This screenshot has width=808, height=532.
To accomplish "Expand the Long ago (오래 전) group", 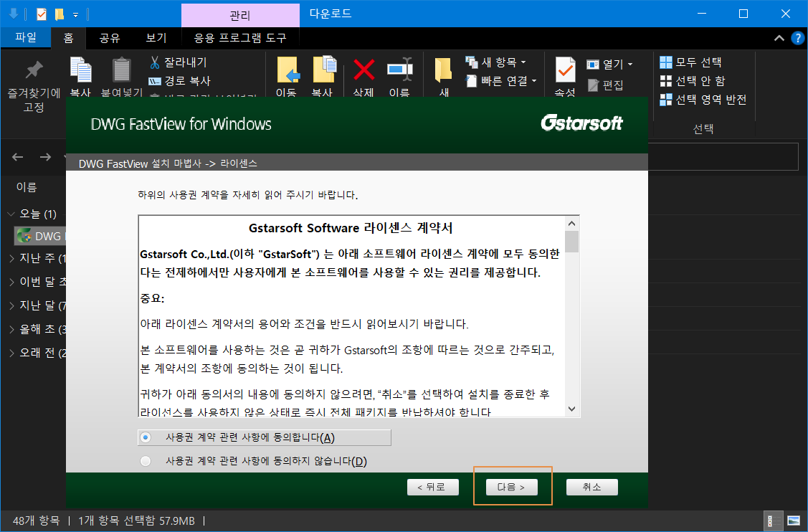I will tap(11, 353).
